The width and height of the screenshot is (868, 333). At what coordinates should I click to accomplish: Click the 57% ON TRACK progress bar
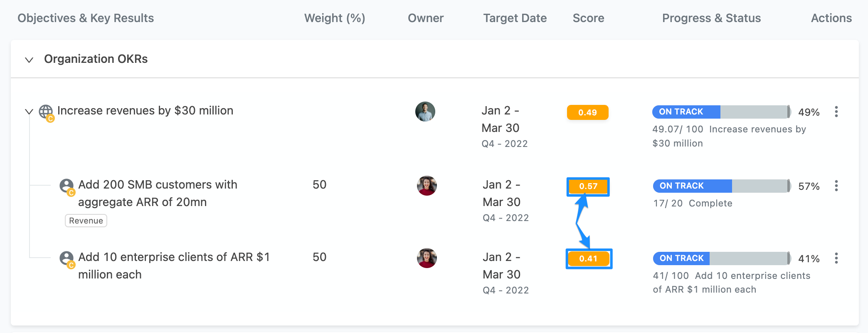click(722, 186)
